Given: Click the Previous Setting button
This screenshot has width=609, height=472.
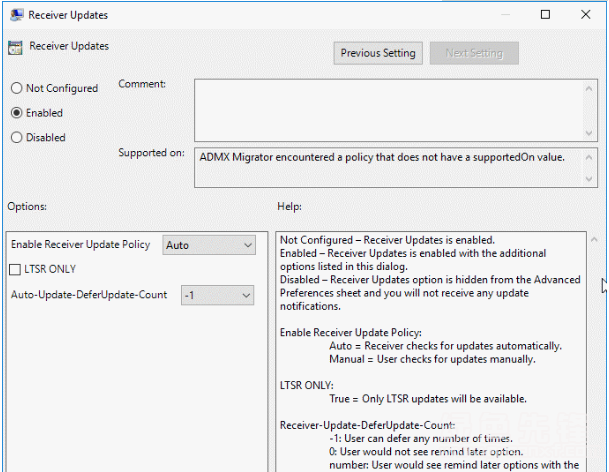Looking at the screenshot, I should (378, 53).
